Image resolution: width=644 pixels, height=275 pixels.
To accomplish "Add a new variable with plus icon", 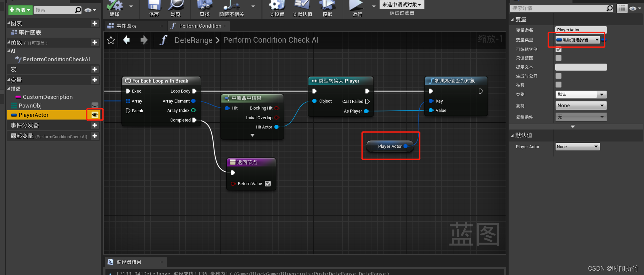I will click(x=95, y=80).
